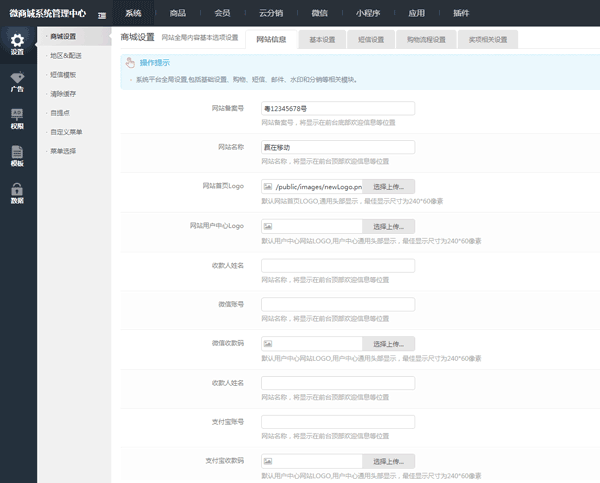Viewport: 600px width, 483px height.
Task: Click 选择上传 for 网站用户中心Logo
Action: [x=388, y=226]
